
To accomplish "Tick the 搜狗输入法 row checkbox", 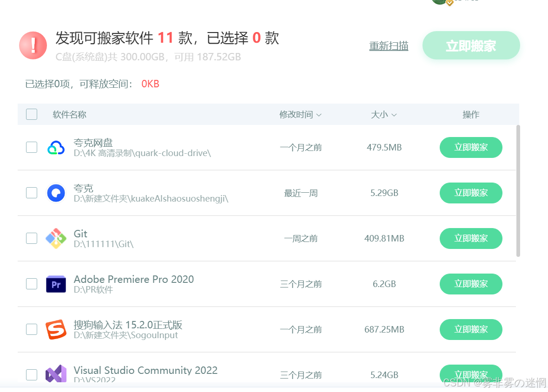I will 32,329.
